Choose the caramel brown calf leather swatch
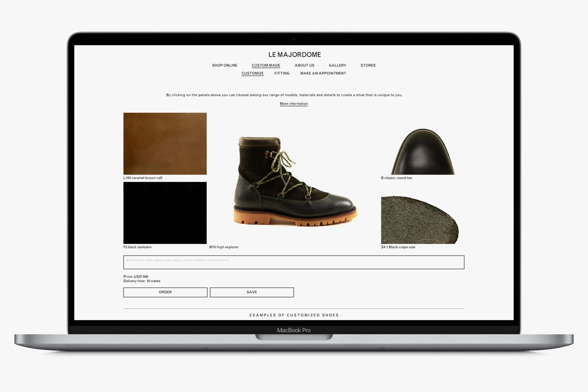 (x=165, y=144)
